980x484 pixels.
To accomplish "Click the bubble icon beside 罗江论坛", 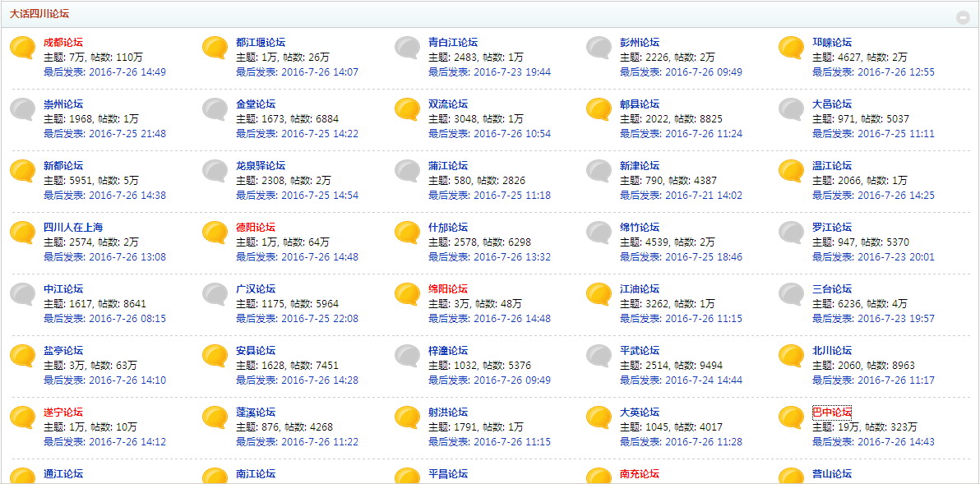I will pyautogui.click(x=791, y=233).
